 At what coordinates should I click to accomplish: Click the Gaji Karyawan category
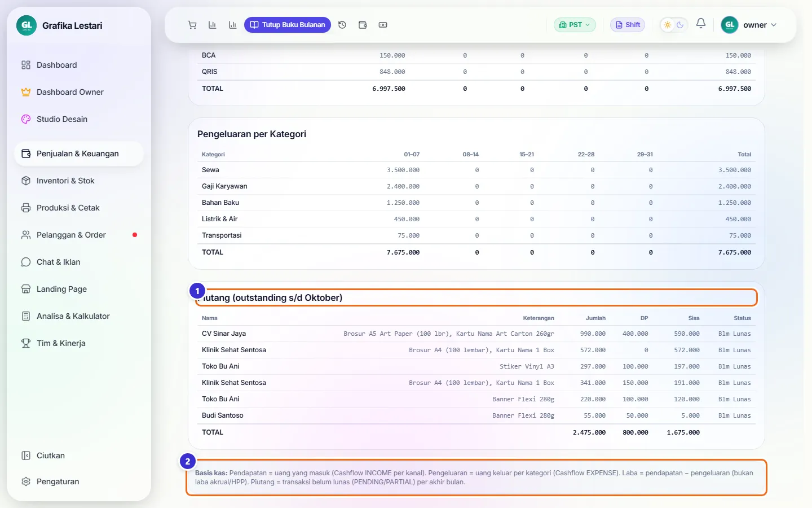224,186
